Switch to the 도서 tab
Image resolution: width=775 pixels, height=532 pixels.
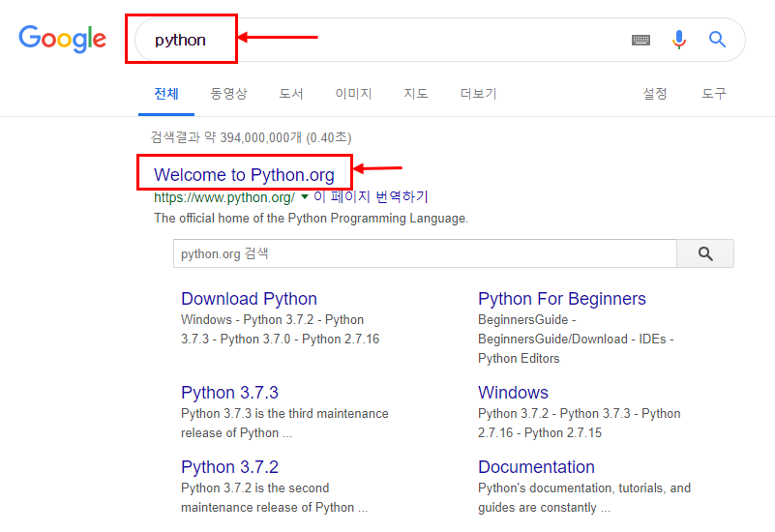(x=290, y=94)
